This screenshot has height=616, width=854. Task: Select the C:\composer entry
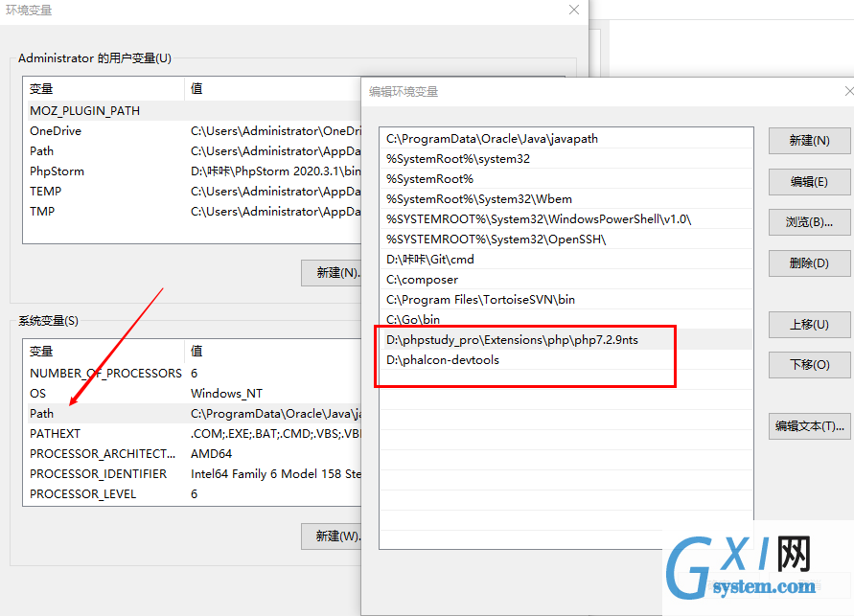[566, 280]
